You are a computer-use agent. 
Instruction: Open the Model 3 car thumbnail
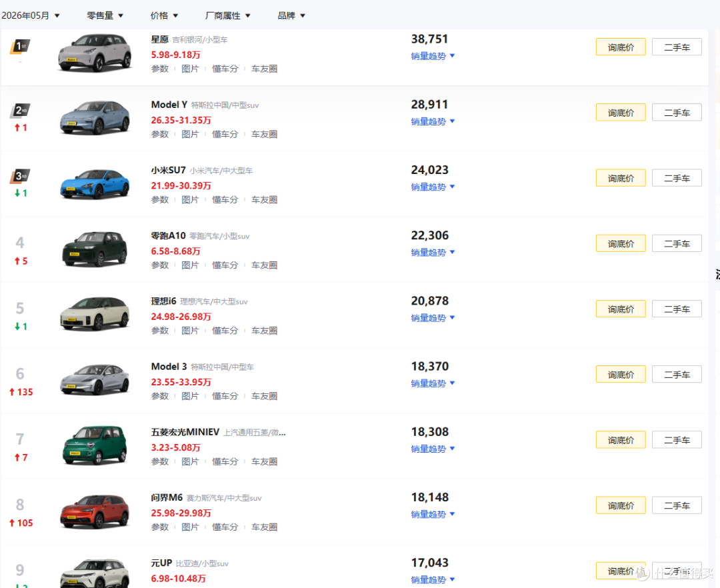[x=95, y=379]
